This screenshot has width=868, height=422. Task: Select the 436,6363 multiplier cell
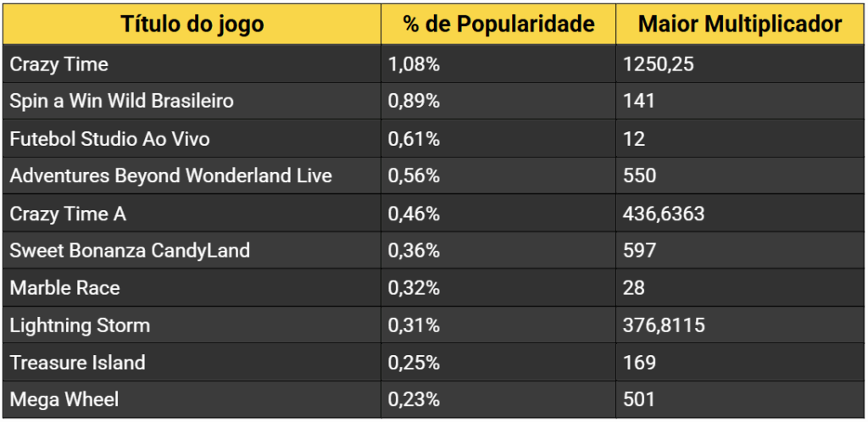(x=663, y=214)
